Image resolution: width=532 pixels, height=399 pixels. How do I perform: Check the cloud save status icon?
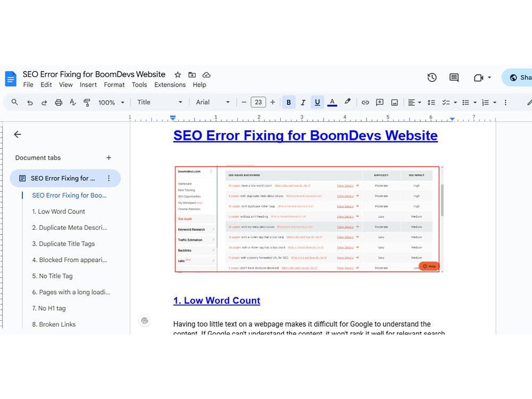click(x=206, y=74)
